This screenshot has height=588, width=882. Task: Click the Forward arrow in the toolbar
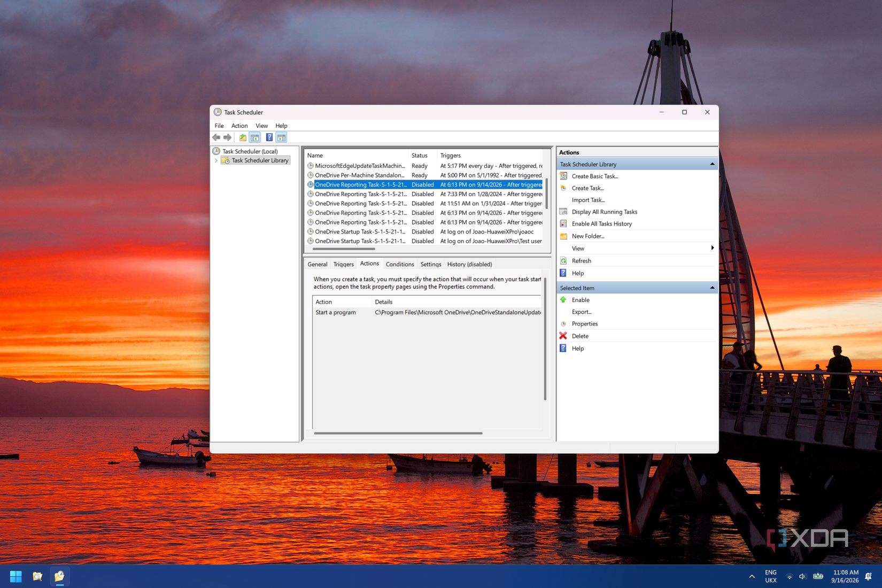click(228, 137)
